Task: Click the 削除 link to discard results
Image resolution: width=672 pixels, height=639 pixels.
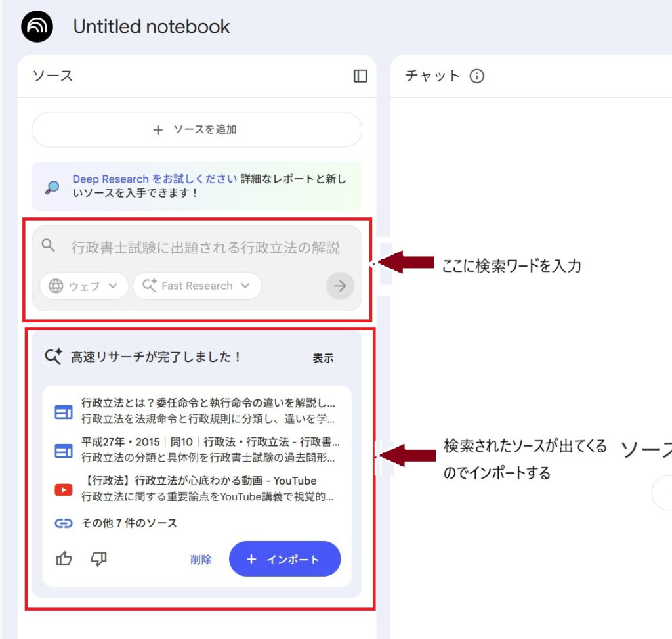Action: (x=201, y=560)
